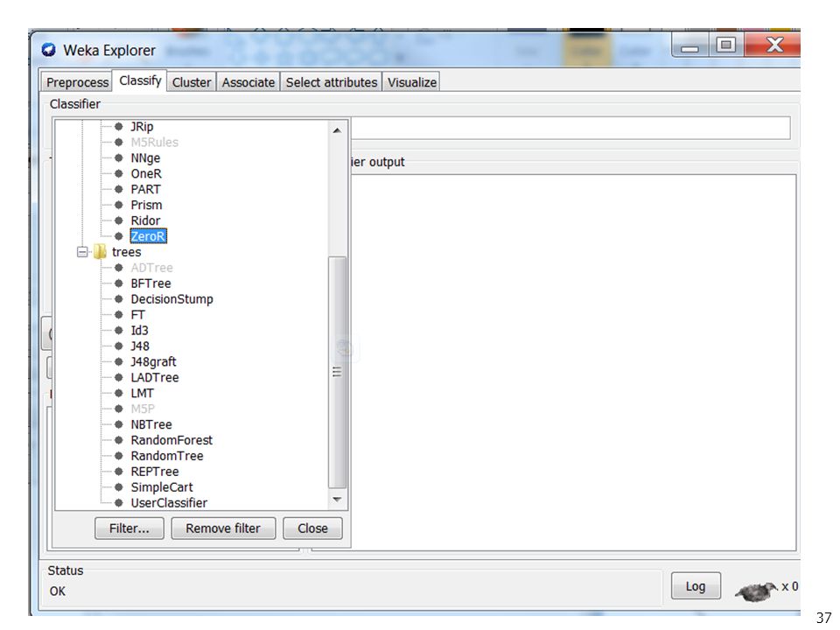
Task: Click the scrollbar down arrow in classifier list
Action: coord(337,500)
